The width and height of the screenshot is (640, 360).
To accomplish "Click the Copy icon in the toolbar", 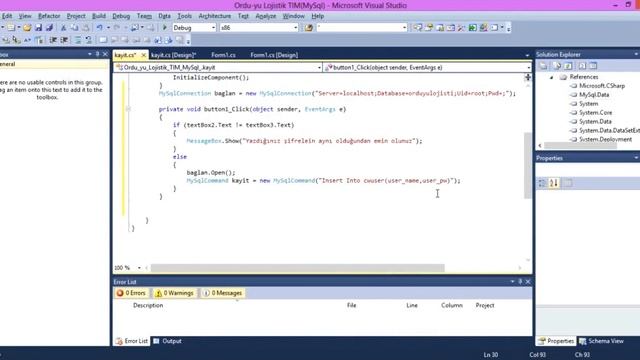I will tap(74, 28).
